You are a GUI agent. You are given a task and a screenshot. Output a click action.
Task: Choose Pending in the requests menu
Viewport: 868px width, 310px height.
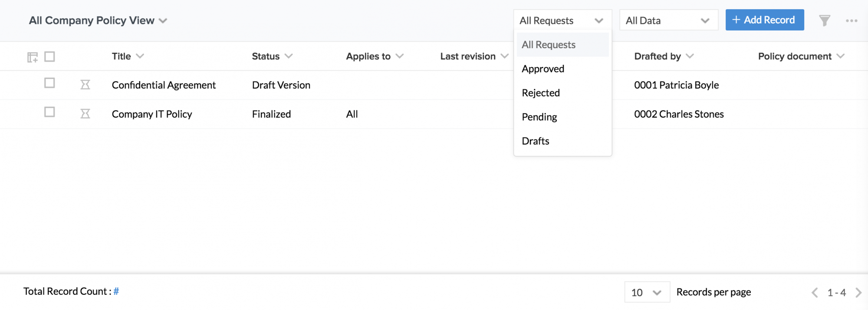coord(539,117)
